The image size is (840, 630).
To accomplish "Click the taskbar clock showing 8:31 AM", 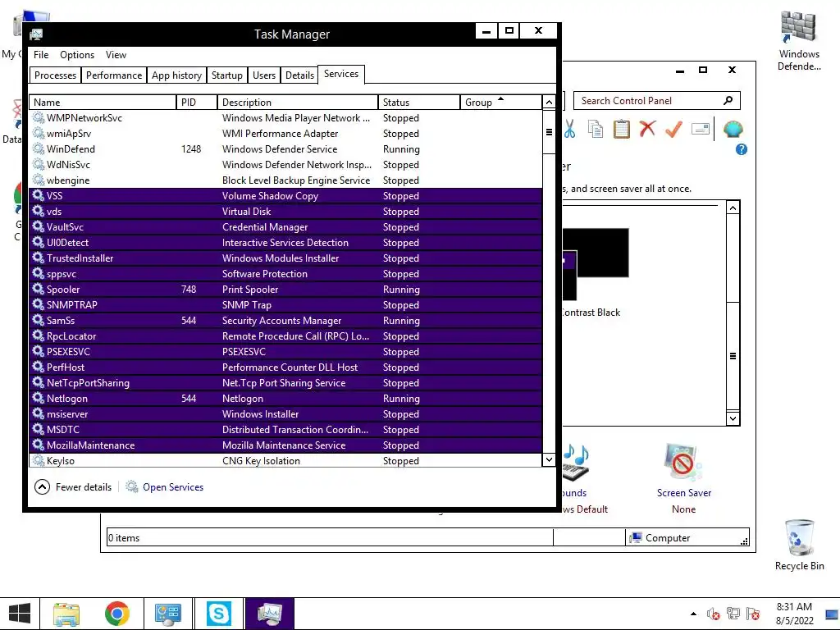I will click(x=794, y=614).
